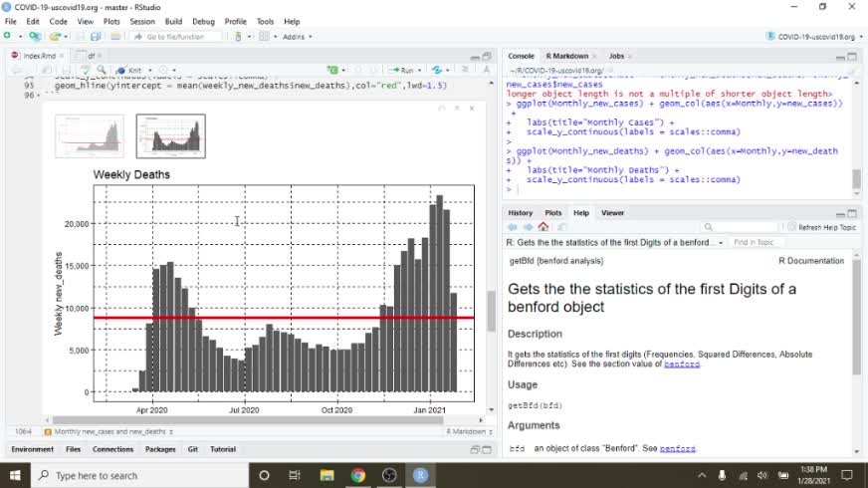The height and width of the screenshot is (488, 868).
Task: Maximize the Environment pane
Action: 487,450
